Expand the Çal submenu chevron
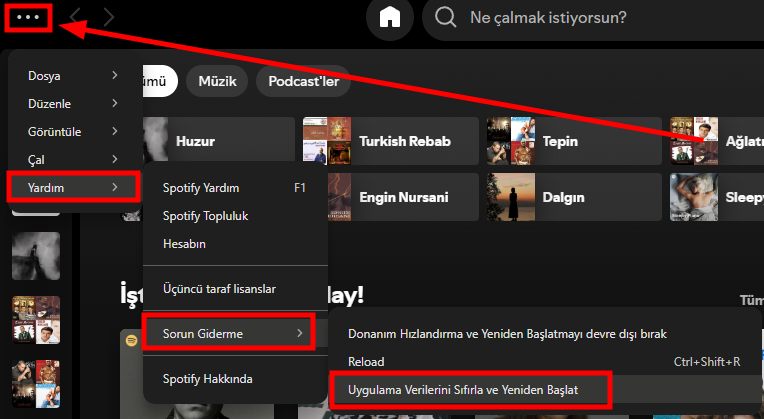This screenshot has width=764, height=419. pyautogui.click(x=115, y=159)
